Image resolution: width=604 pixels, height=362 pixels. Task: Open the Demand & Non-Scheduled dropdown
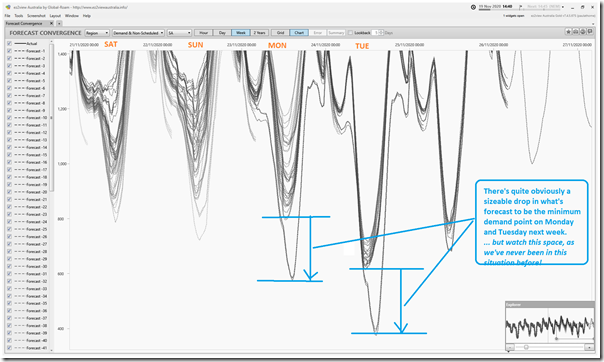coord(138,33)
